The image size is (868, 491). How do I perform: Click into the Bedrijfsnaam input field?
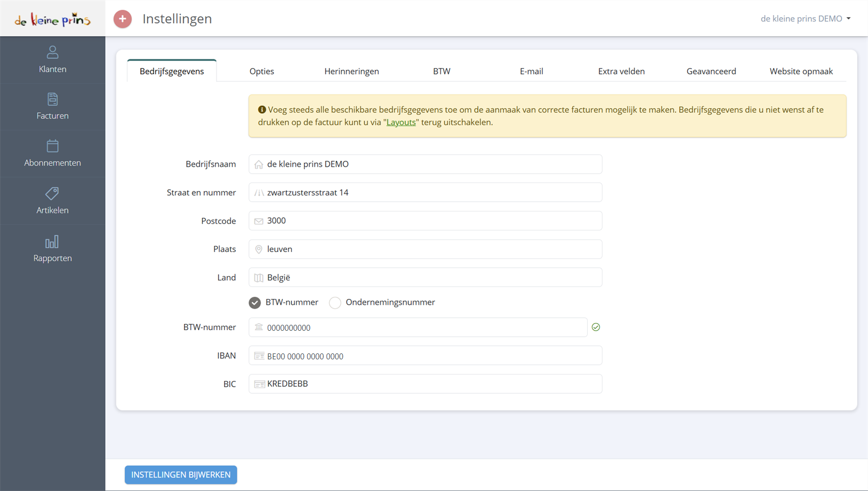point(425,164)
